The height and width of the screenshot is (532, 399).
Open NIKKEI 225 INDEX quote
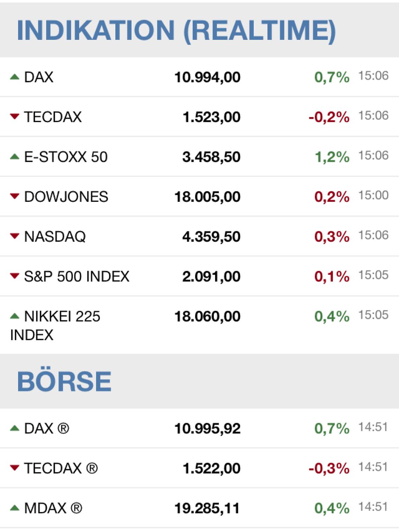coord(62,317)
